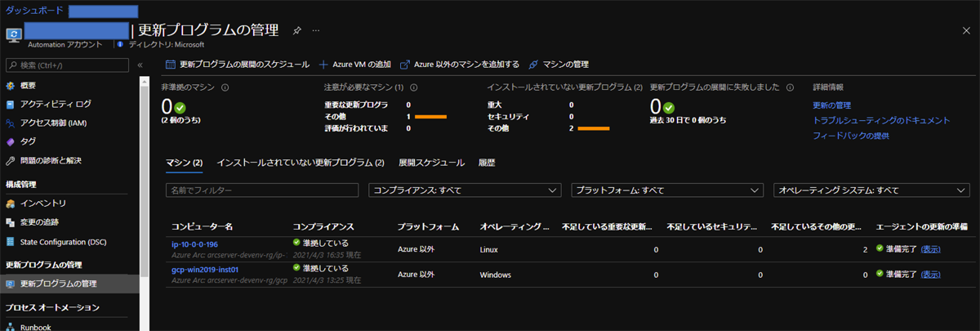Image resolution: width=980 pixels, height=331 pixels.
Task: Click Azure VM の追加 toolbar button
Action: tap(354, 64)
